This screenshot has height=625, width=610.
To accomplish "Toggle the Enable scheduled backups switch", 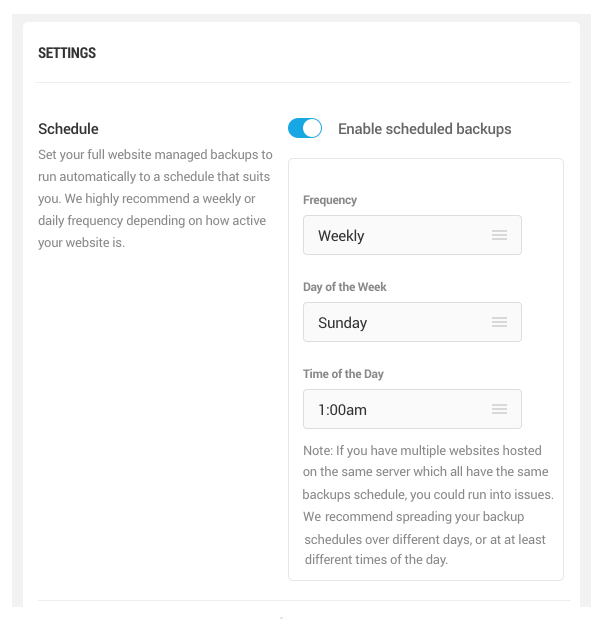I will point(305,128).
